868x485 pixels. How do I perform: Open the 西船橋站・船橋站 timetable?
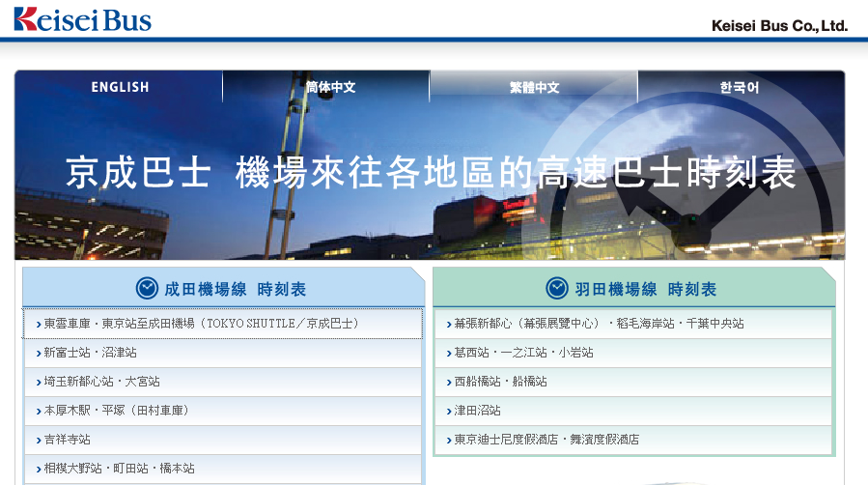[x=633, y=382]
